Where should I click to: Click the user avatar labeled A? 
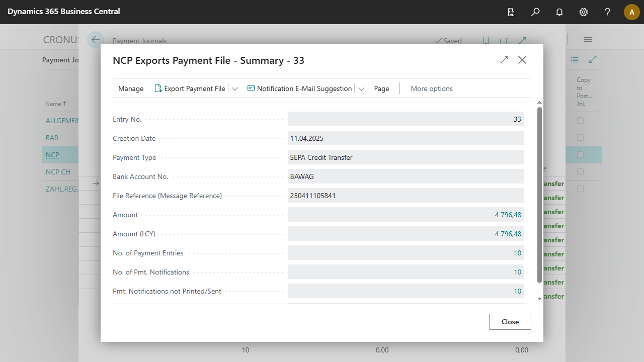(x=632, y=12)
